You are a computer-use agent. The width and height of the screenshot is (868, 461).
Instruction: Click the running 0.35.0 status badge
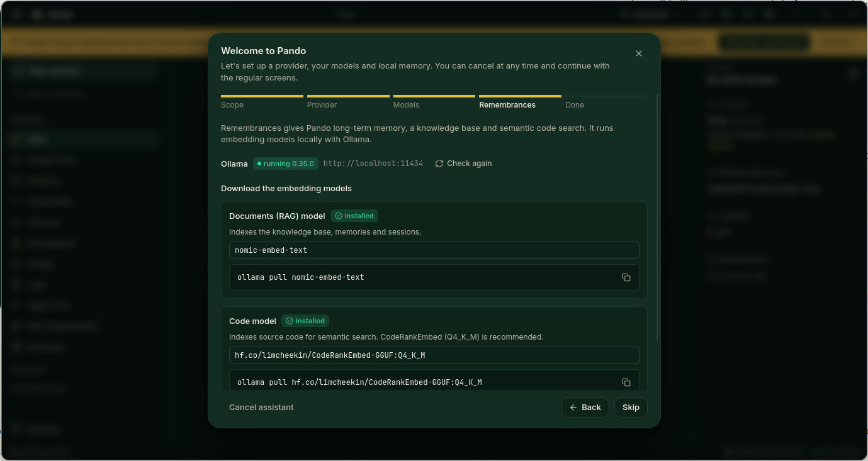pos(286,164)
